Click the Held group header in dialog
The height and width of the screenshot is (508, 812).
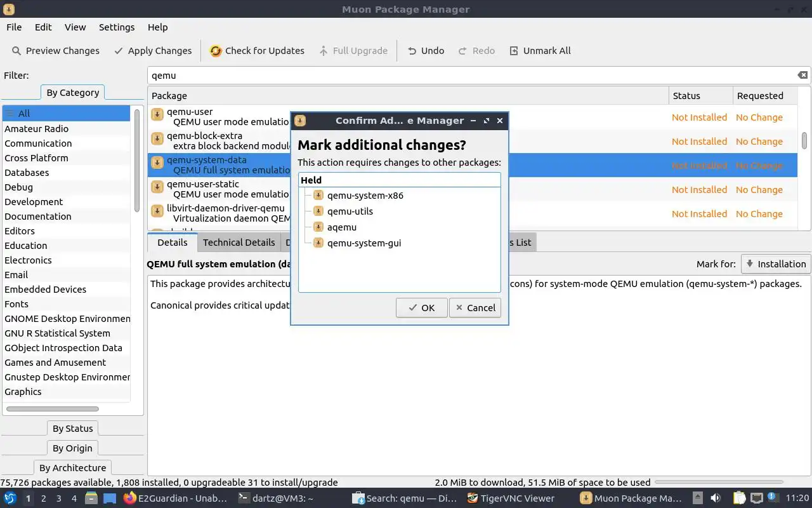coord(400,180)
